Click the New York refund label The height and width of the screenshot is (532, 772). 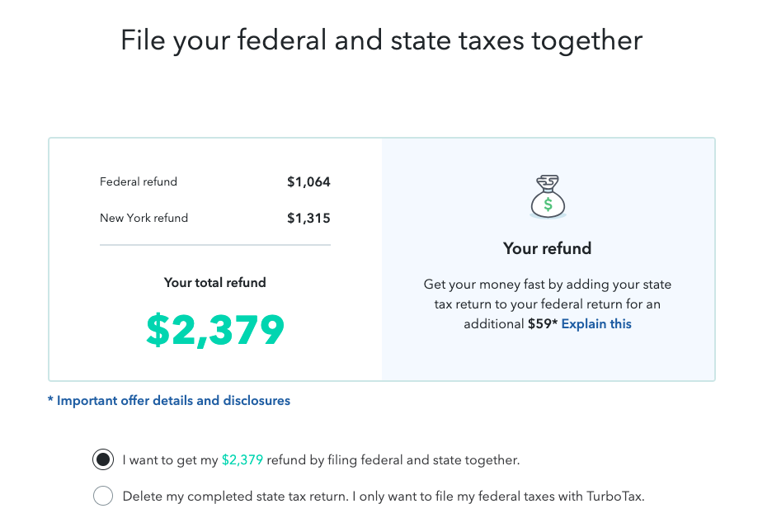[144, 218]
